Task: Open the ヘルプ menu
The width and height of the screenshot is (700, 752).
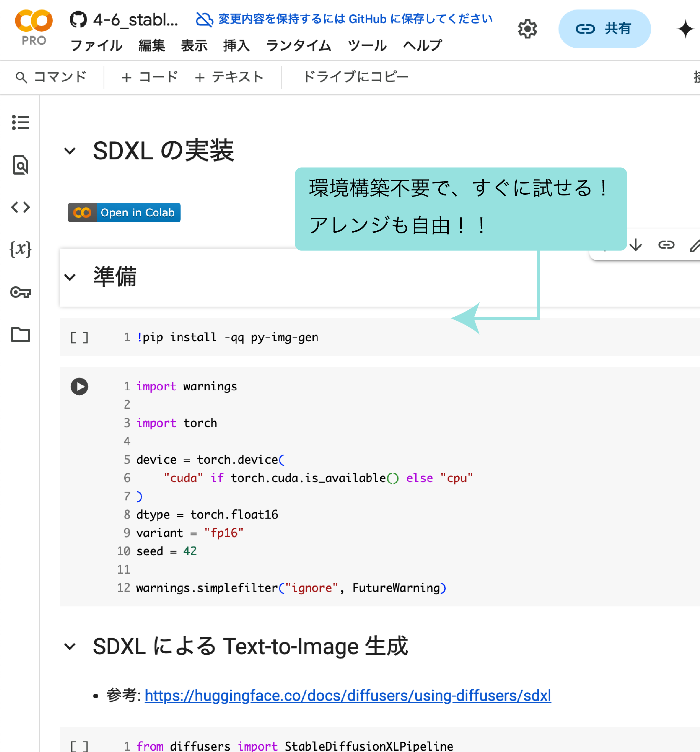Action: (x=423, y=46)
